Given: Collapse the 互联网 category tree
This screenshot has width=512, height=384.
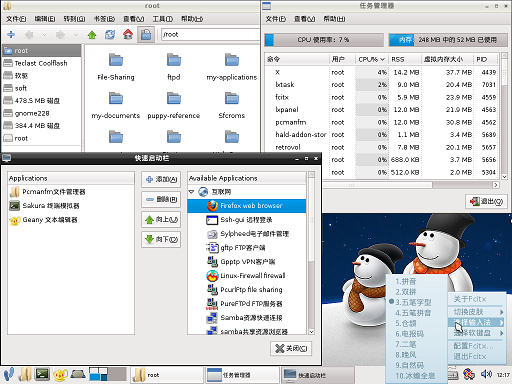Looking at the screenshot, I should pyautogui.click(x=191, y=192).
